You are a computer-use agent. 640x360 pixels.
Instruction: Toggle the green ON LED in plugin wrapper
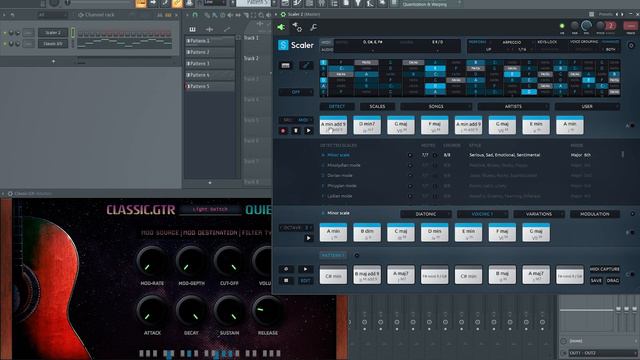[x=562, y=26]
